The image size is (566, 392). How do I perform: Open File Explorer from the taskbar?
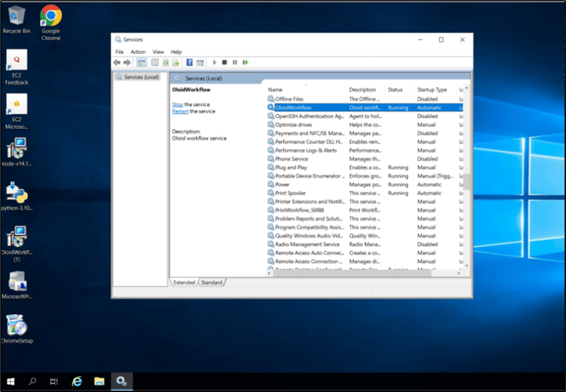coord(99,381)
